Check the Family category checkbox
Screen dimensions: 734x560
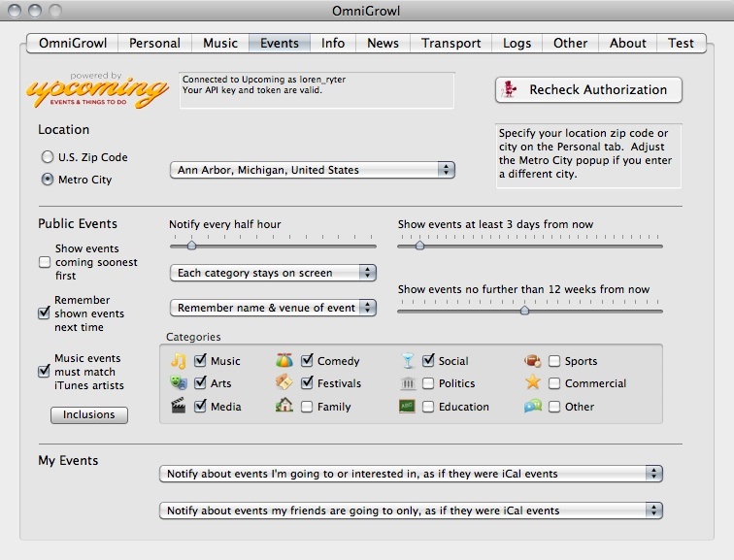[307, 407]
